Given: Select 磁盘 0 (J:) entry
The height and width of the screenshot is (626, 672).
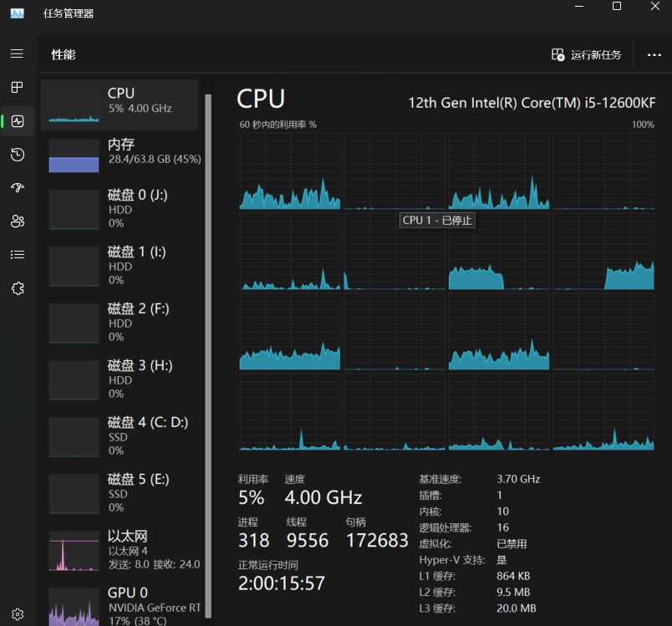Looking at the screenshot, I should pos(120,209).
